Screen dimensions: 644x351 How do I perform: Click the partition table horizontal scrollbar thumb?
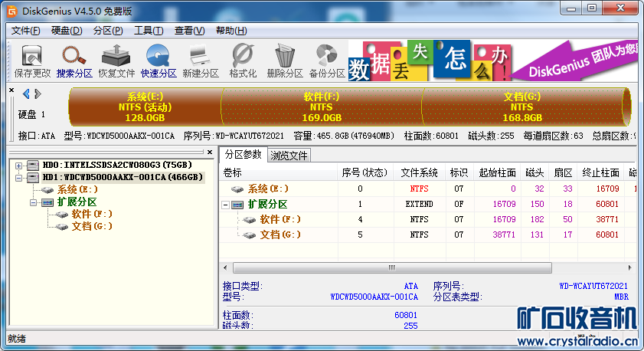coord(392,268)
